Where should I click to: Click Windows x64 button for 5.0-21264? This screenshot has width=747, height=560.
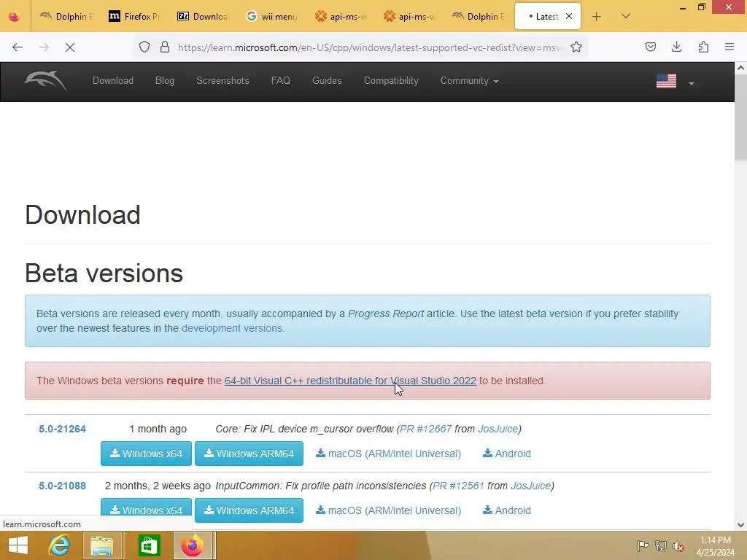pyautogui.click(x=146, y=454)
